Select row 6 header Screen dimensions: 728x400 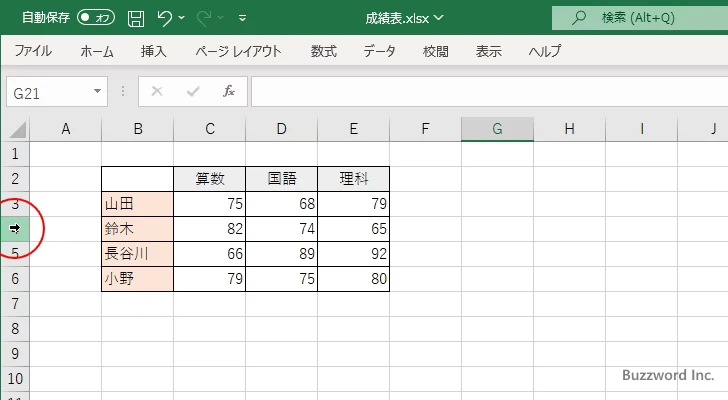pyautogui.click(x=15, y=279)
